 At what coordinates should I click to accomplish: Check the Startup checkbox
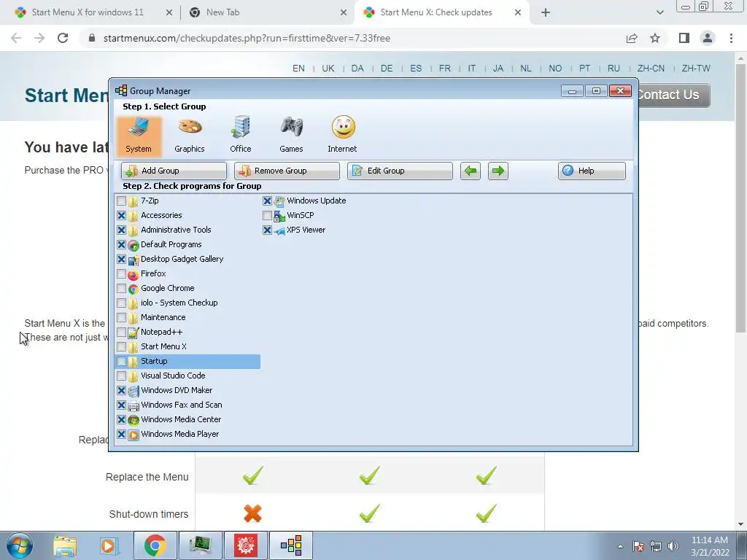point(122,361)
